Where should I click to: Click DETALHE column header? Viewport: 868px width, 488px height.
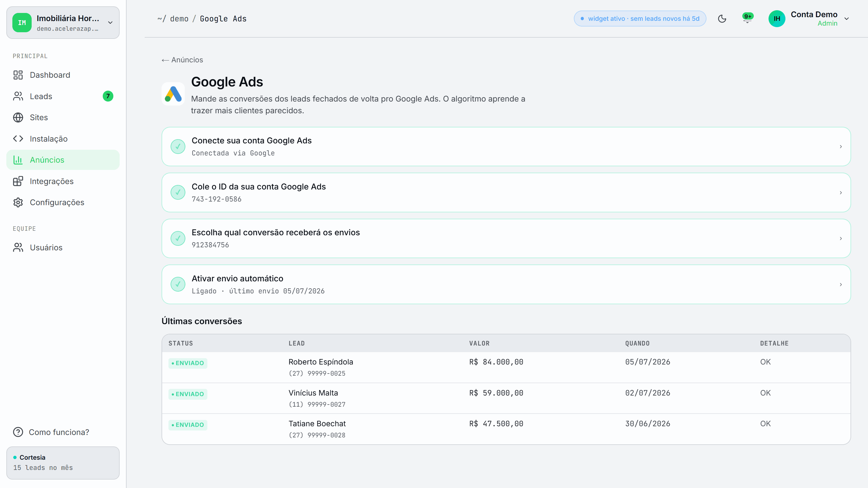(774, 343)
